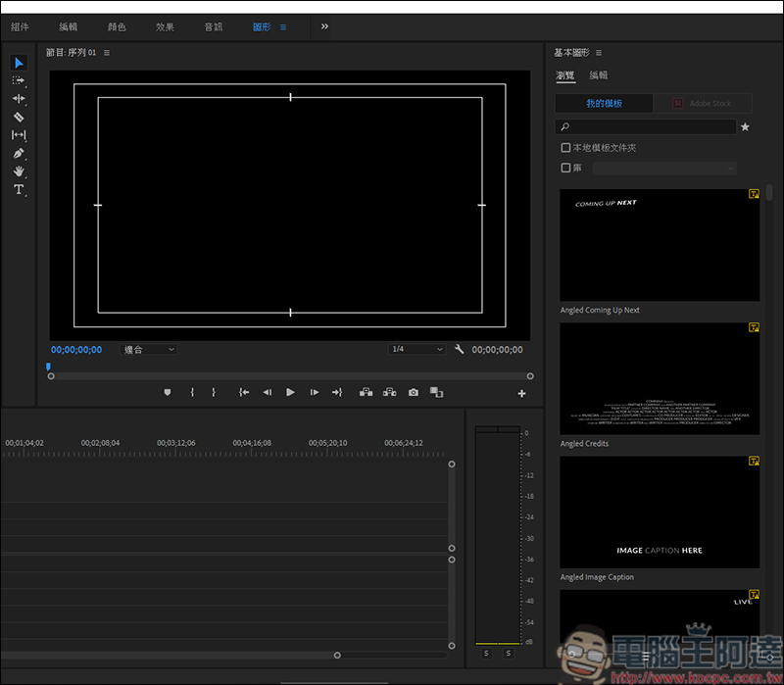Click the Go to In button

pyautogui.click(x=243, y=393)
